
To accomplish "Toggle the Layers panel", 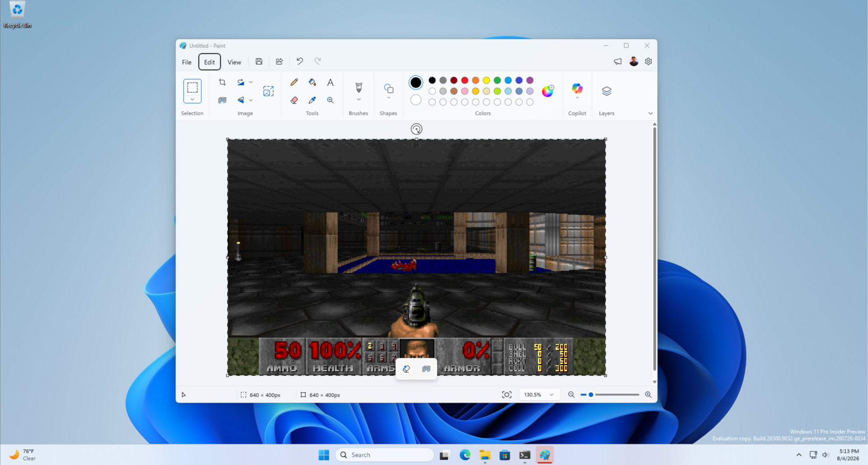I will coord(607,91).
